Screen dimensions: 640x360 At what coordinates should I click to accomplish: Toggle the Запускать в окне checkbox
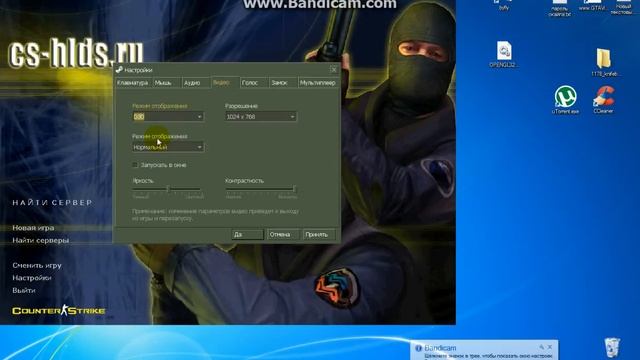(x=135, y=165)
